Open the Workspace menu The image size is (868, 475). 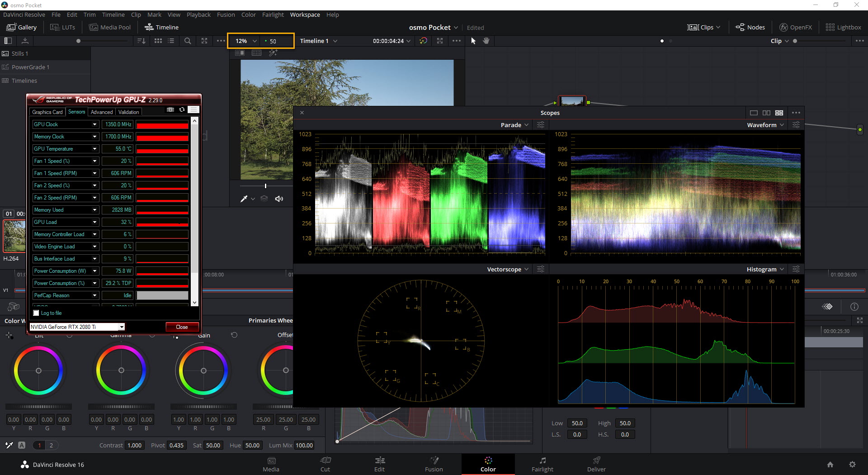[x=305, y=14]
